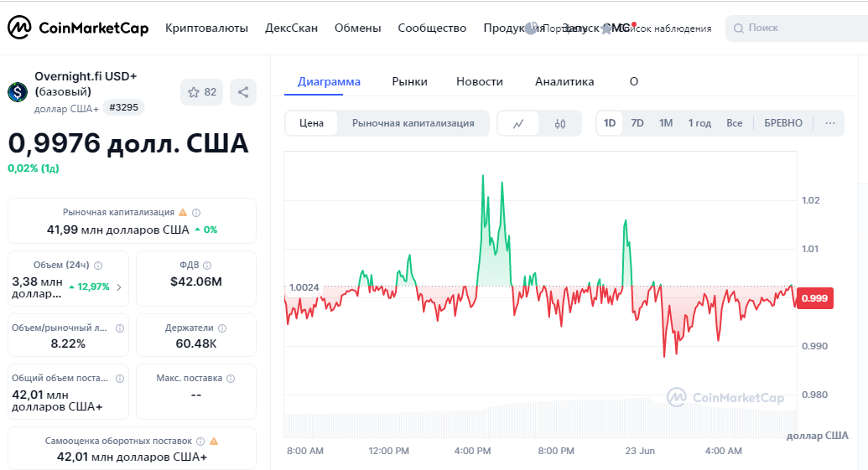Share this coin page via share icon
The height and width of the screenshot is (470, 868).
pyautogui.click(x=243, y=92)
